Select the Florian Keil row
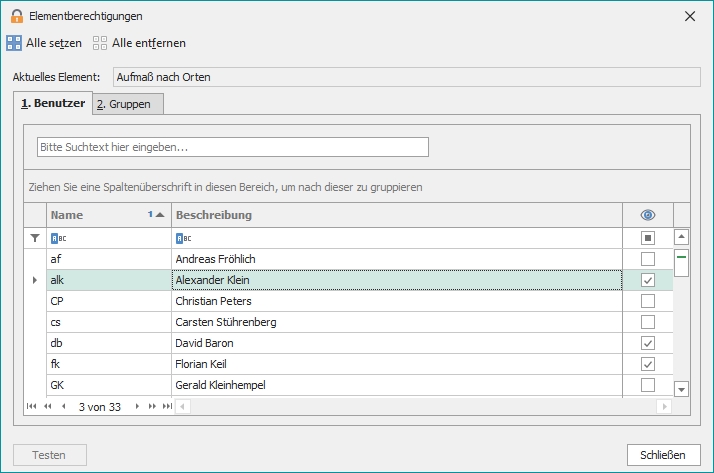The width and height of the screenshot is (714, 473). pyautogui.click(x=300, y=364)
